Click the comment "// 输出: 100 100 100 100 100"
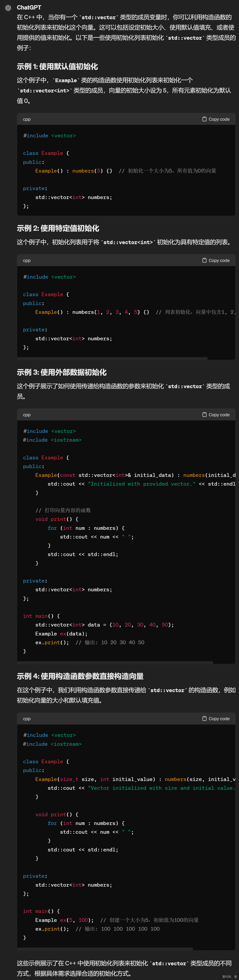 pyautogui.click(x=118, y=929)
